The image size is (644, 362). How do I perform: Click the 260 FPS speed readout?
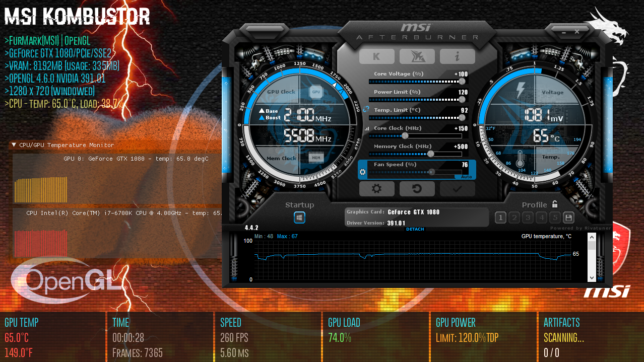pos(234,337)
